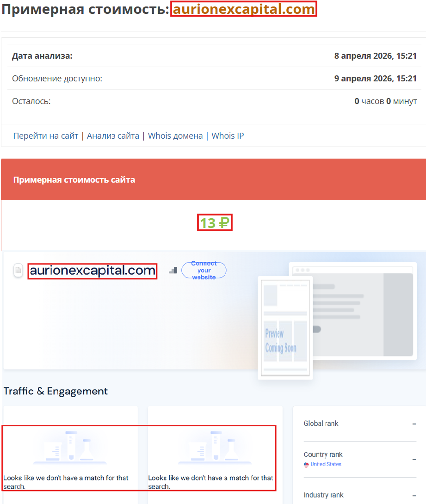Click the signal bars icon next to the domain
Screen dimensions: 426x504
point(173,271)
